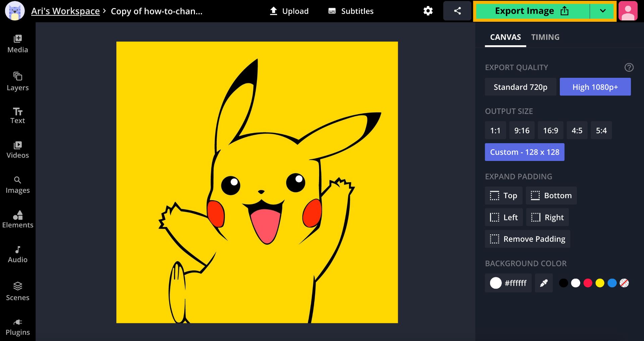644x341 pixels.
Task: Select High 1080p+ export quality
Action: [x=595, y=87]
